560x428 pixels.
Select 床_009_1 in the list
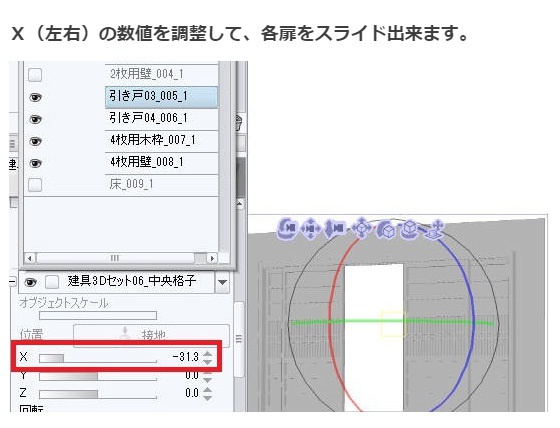click(x=161, y=185)
